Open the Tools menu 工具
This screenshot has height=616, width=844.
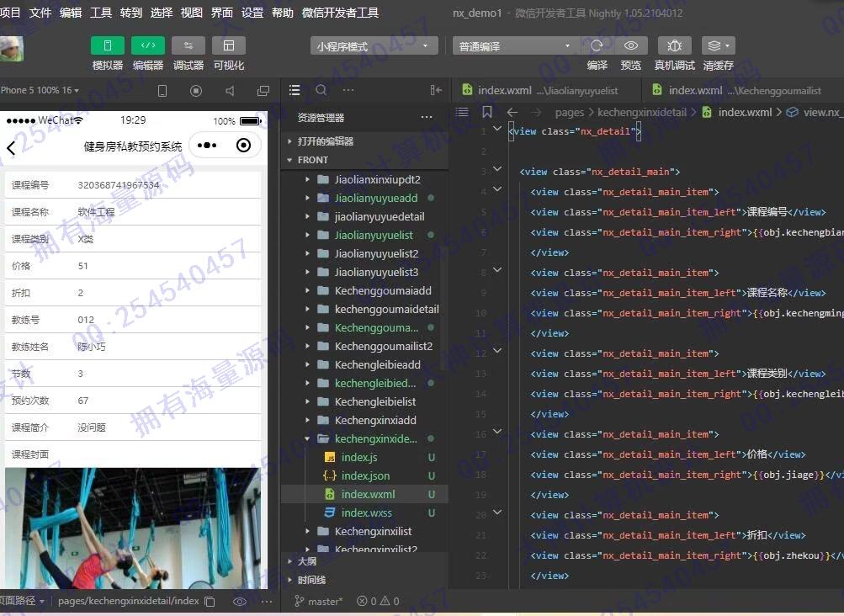(x=101, y=13)
